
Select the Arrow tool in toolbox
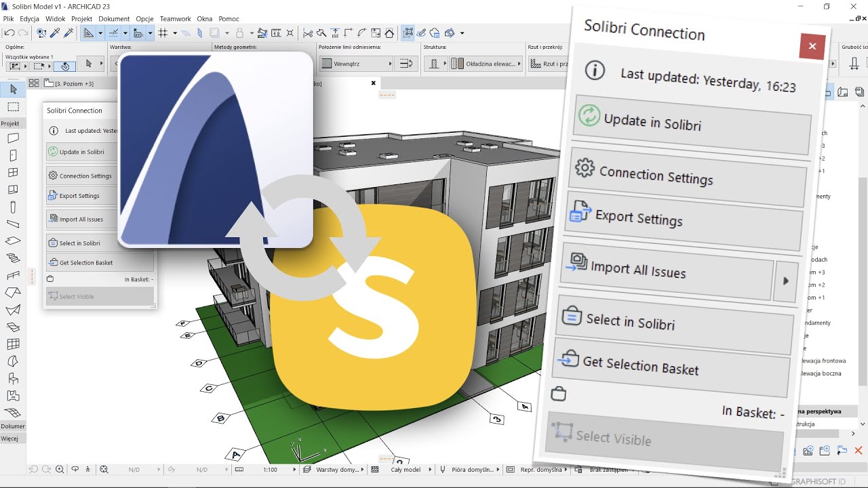13,89
